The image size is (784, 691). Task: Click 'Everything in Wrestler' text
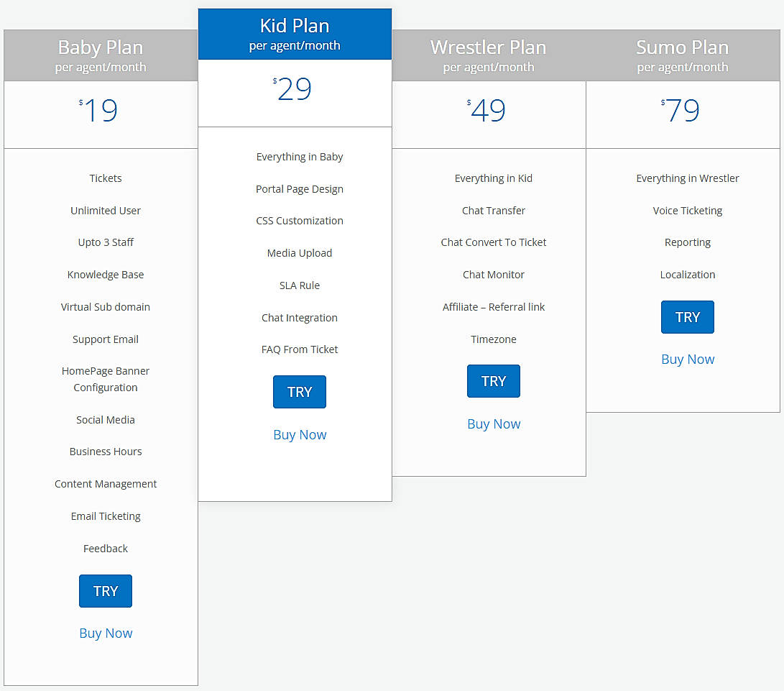[x=688, y=178]
